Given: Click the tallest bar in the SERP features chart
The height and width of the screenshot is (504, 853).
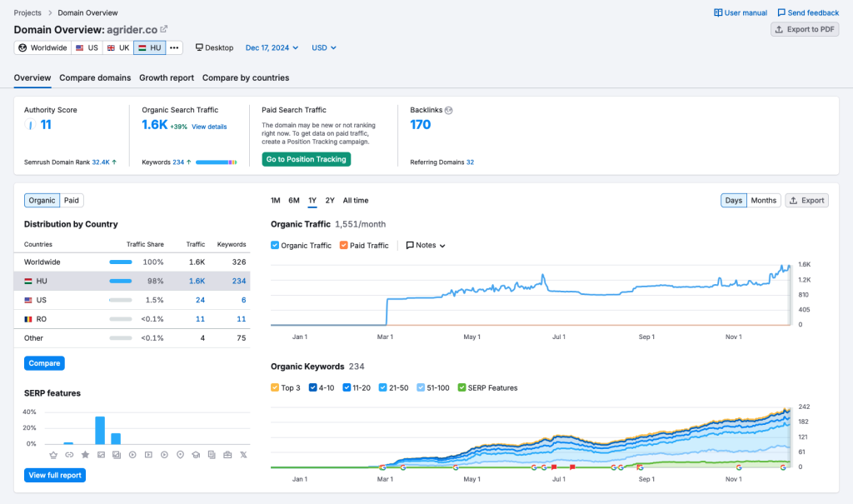Looking at the screenshot, I should click(100, 431).
